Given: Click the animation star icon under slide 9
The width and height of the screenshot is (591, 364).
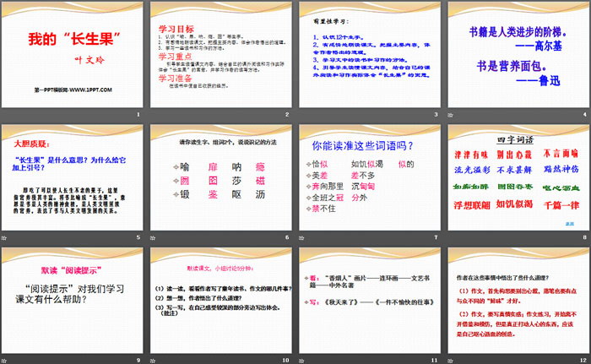Looking at the screenshot, I should (3, 361).
